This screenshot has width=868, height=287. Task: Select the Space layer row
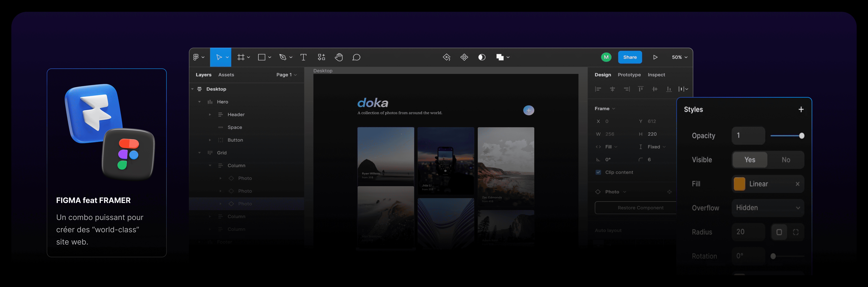pos(247,127)
